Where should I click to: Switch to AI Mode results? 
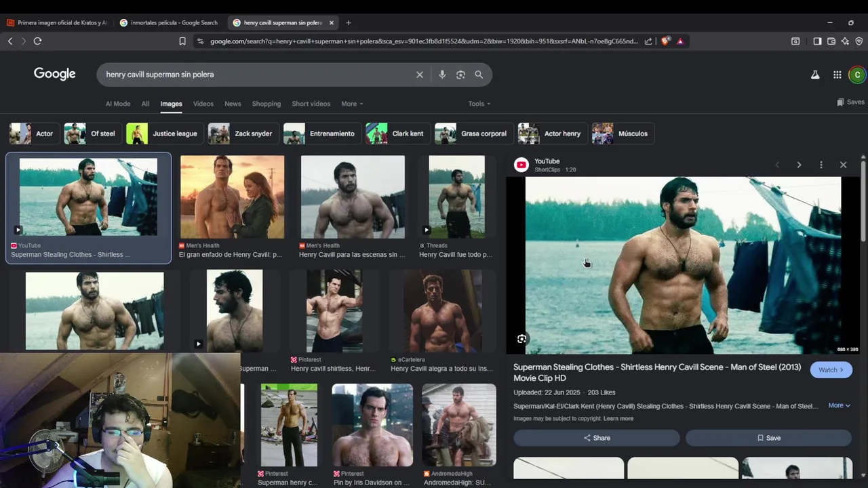[118, 104]
